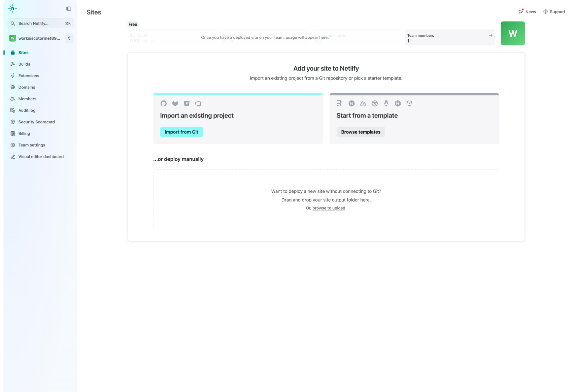Focus the Search Netlify field
Viewport: 575px width, 392px height.
[x=40, y=23]
